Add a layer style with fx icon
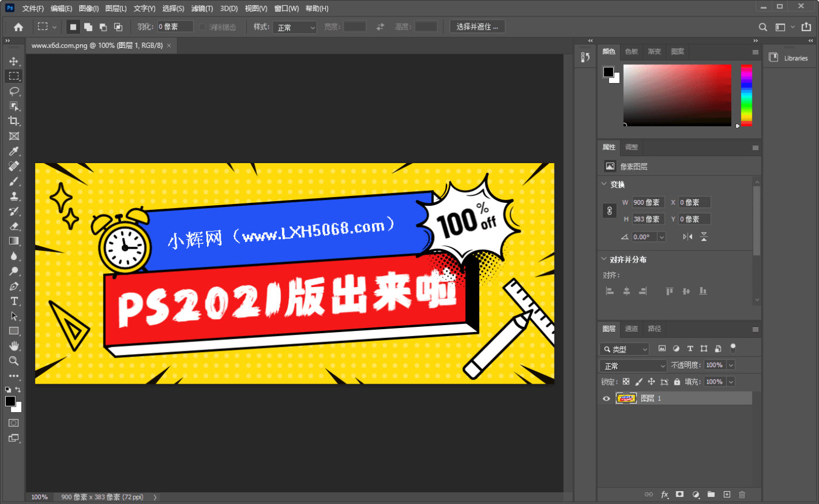The width and height of the screenshot is (819, 504). (665, 494)
